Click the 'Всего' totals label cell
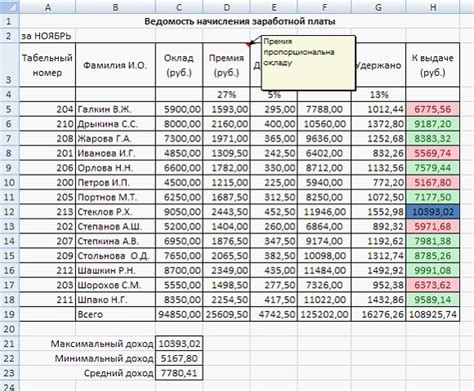The image size is (474, 391). (115, 314)
